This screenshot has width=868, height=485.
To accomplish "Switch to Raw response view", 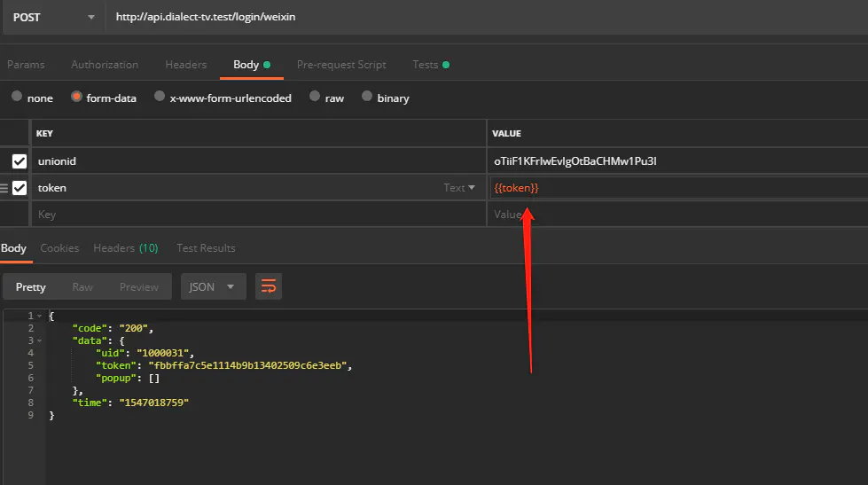I will [x=82, y=286].
